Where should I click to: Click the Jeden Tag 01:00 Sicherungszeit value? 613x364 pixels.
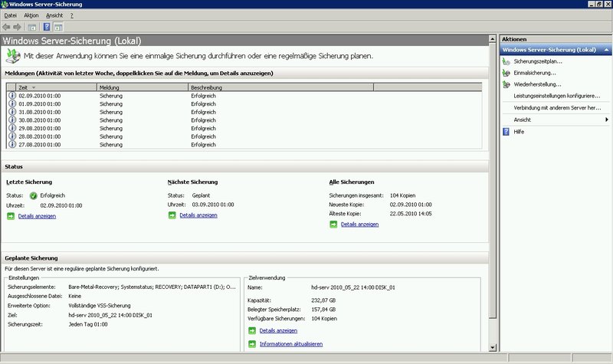tap(88, 324)
